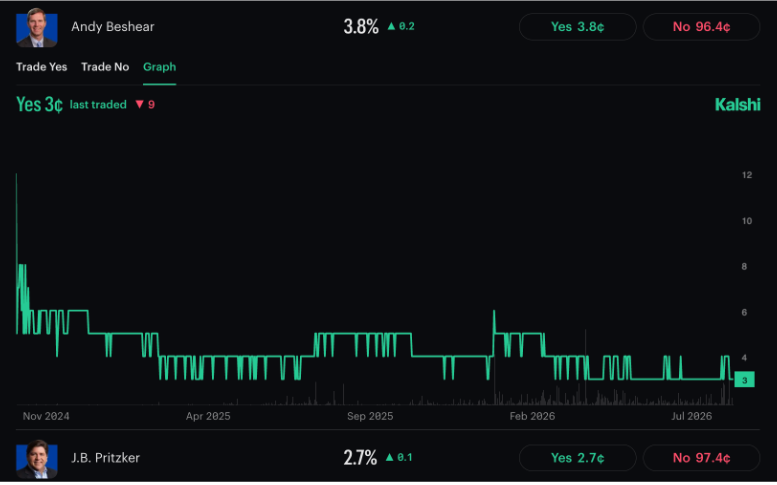Click the Andy Beshear name
This screenshot has height=485, width=777.
pos(112,27)
